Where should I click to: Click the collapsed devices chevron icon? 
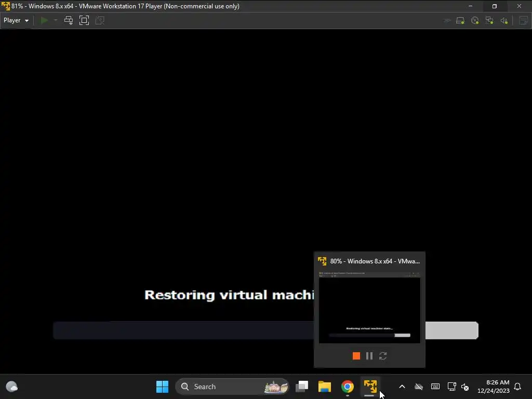[447, 21]
